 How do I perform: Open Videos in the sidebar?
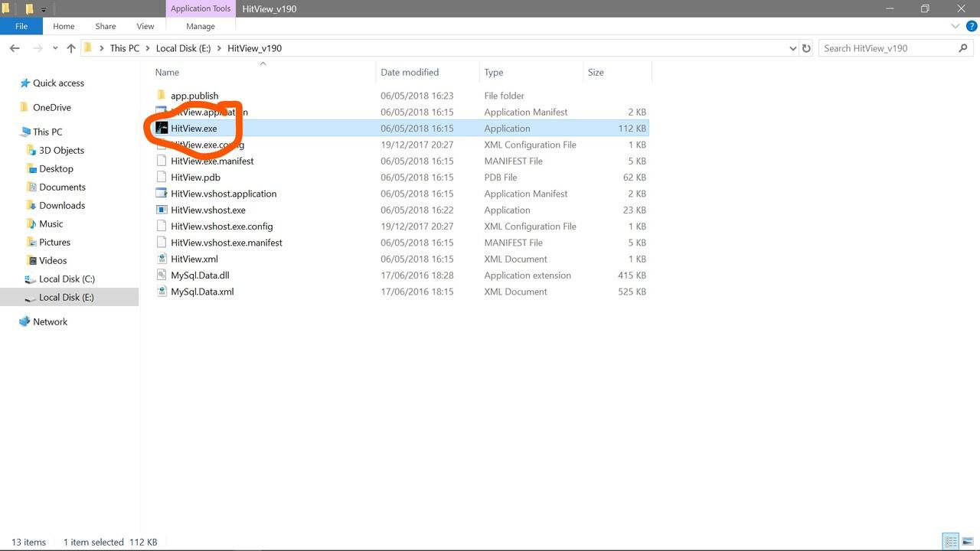53,261
